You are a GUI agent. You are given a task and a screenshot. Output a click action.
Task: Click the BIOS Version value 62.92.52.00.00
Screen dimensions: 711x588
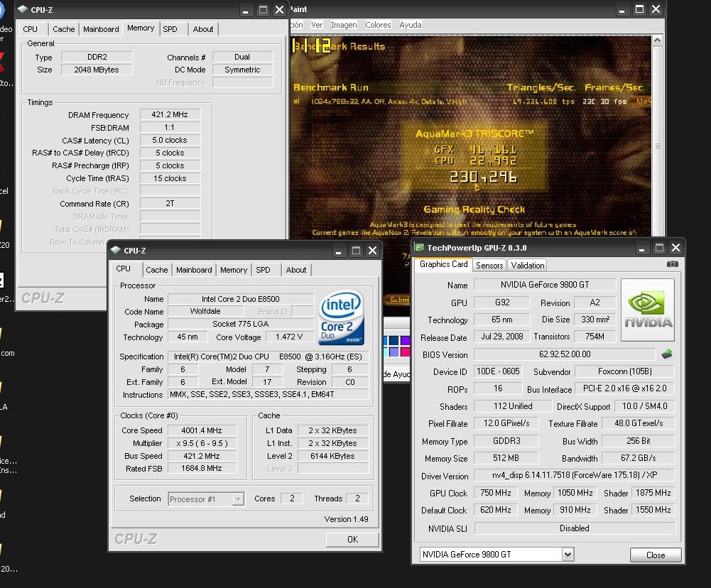pos(565,354)
